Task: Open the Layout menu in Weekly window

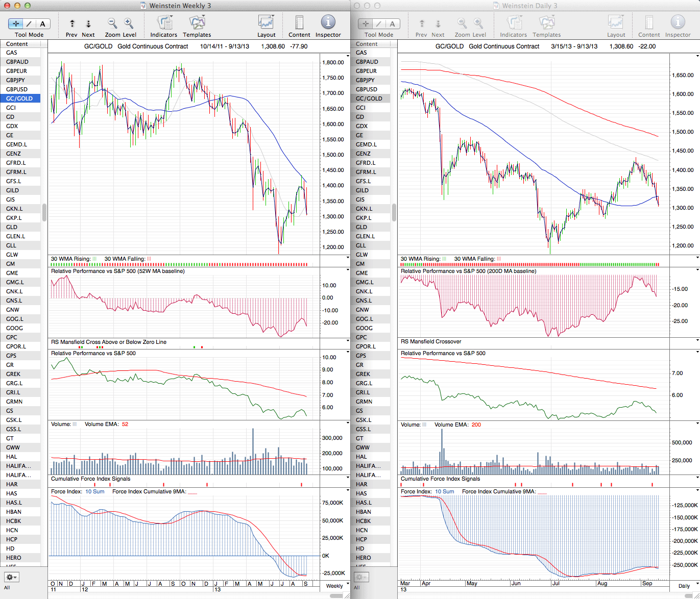Action: coord(266,23)
